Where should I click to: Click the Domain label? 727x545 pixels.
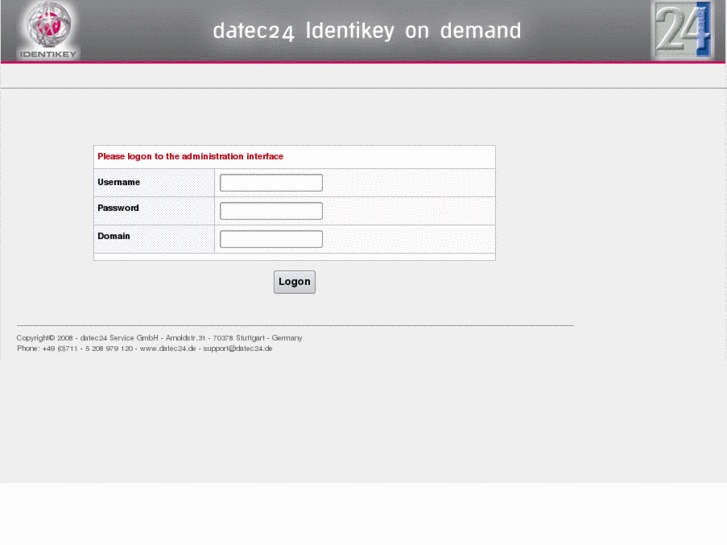(x=114, y=236)
